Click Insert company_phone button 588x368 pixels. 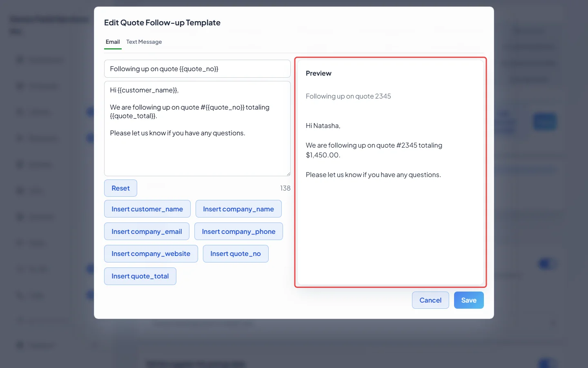(x=238, y=231)
